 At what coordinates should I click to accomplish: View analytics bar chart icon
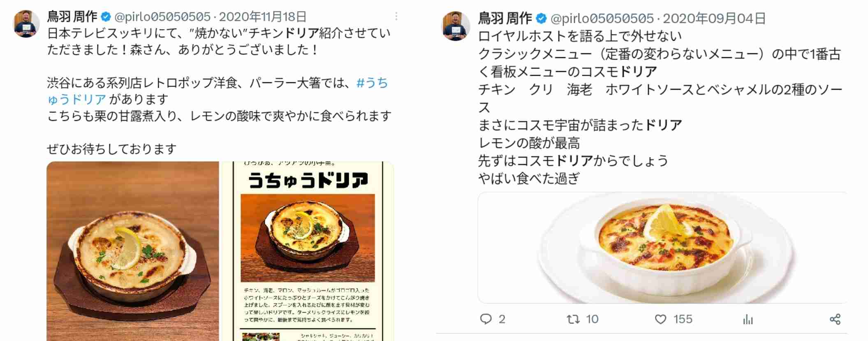pyautogui.click(x=748, y=320)
